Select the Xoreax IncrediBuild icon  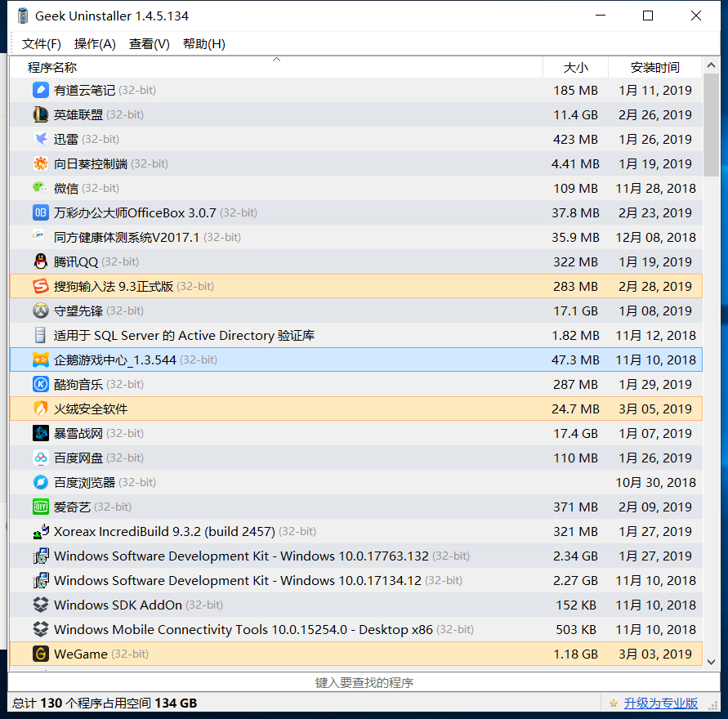pyautogui.click(x=40, y=531)
